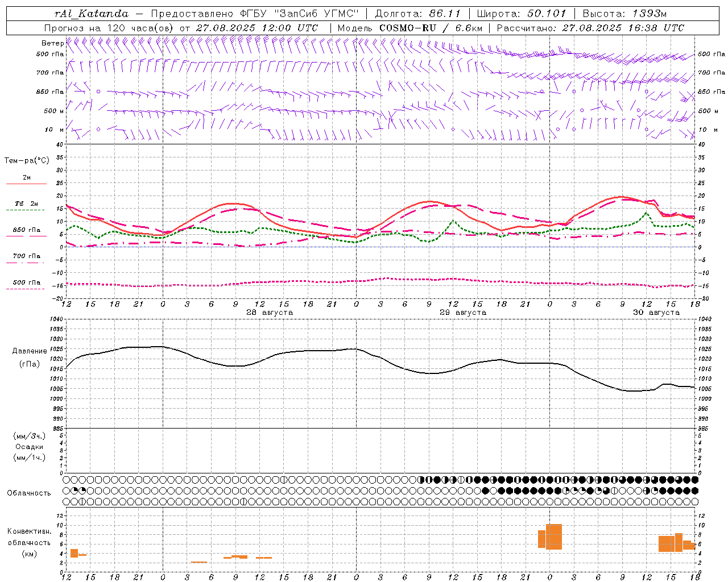728x582 pixels.
Task: Click the '29 августа' date label
Action: (x=463, y=313)
